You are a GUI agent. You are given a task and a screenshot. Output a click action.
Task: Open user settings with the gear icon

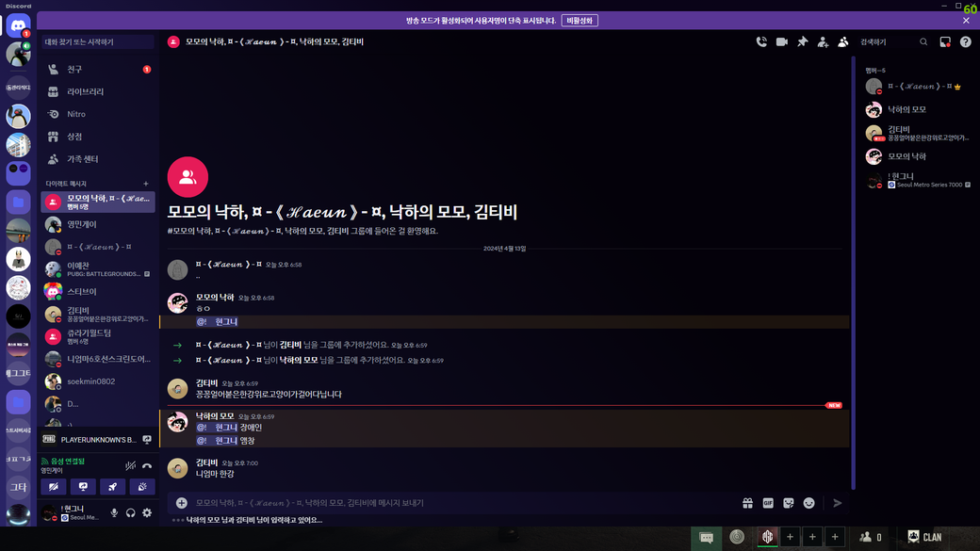[147, 513]
